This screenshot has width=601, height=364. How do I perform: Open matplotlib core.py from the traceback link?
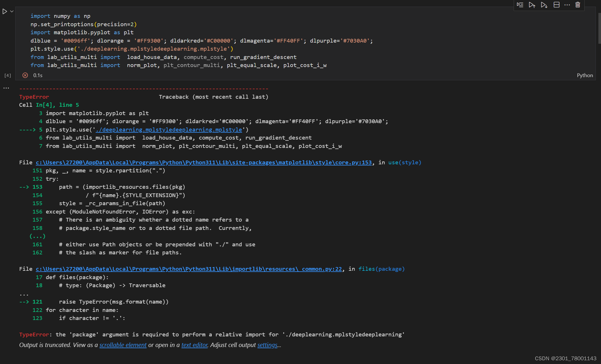pos(203,162)
